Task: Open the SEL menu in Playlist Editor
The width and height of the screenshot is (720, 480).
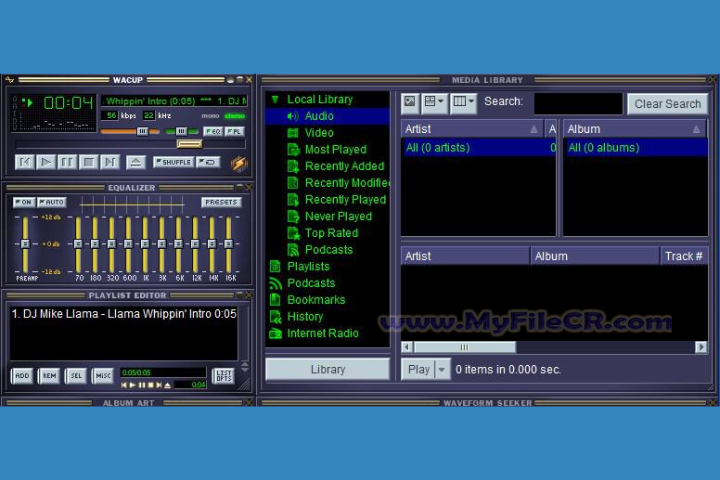Action: tap(76, 376)
